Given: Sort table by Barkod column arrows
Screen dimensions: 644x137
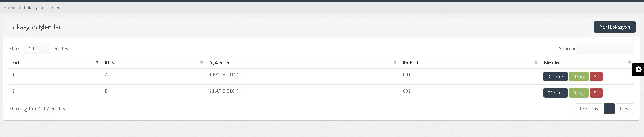Looking at the screenshot, I should click(x=536, y=62).
